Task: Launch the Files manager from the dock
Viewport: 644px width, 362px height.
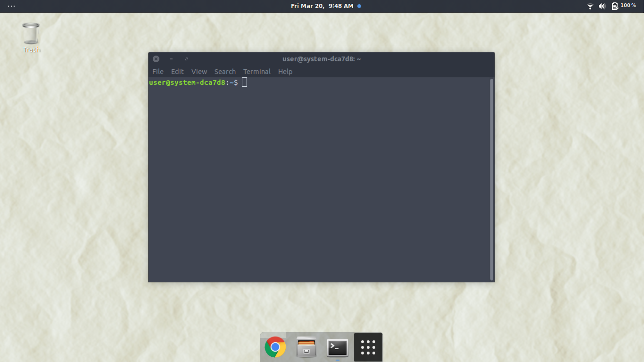Action: (306, 347)
